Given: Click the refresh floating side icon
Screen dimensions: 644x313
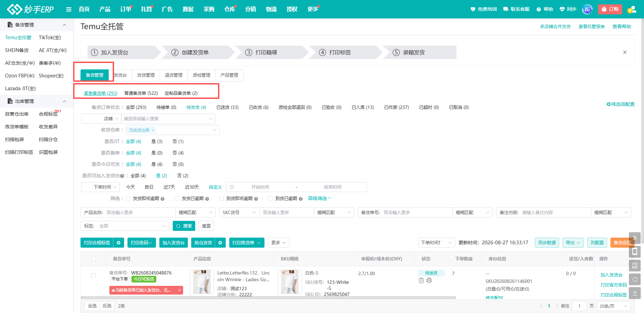Looking at the screenshot, I should point(635,279).
